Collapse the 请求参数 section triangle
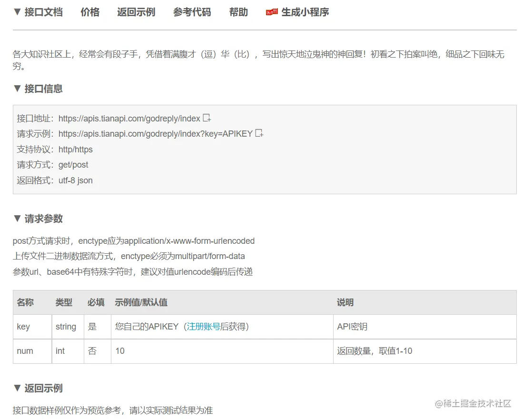The image size is (523, 420). (x=17, y=219)
